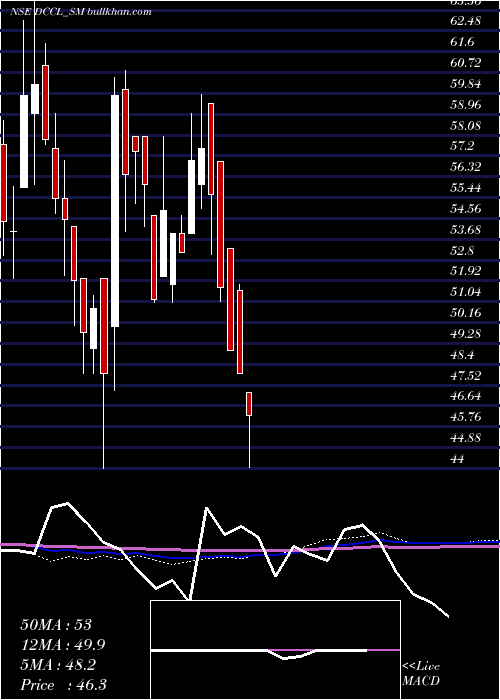Click the tall white candlestick reaching 59.84
Screen dimensions: 500x700
115,211
